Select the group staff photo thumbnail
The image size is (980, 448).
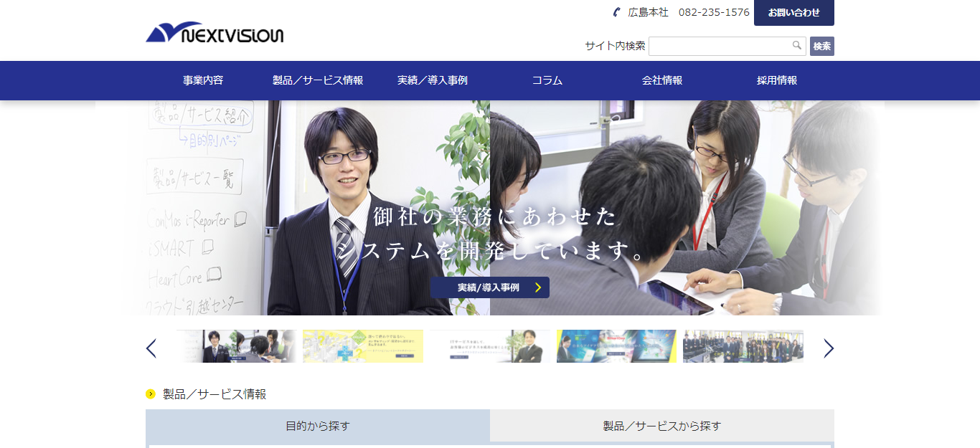743,346
